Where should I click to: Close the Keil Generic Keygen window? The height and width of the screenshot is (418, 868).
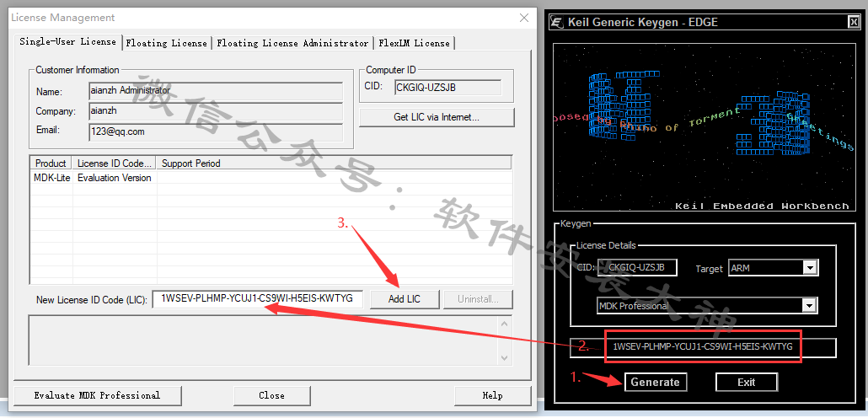point(853,22)
